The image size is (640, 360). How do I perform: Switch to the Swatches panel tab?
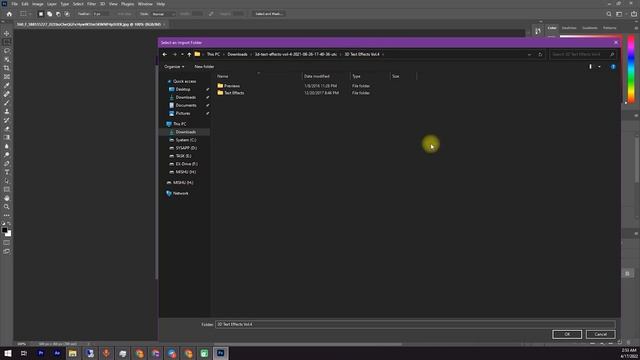click(x=569, y=28)
